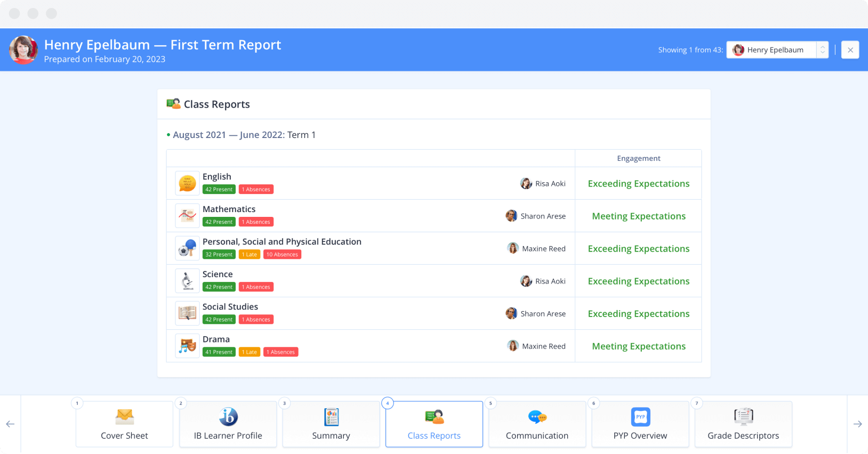The width and height of the screenshot is (868, 454).
Task: Click the Mathematics subject icon
Action: (187, 216)
